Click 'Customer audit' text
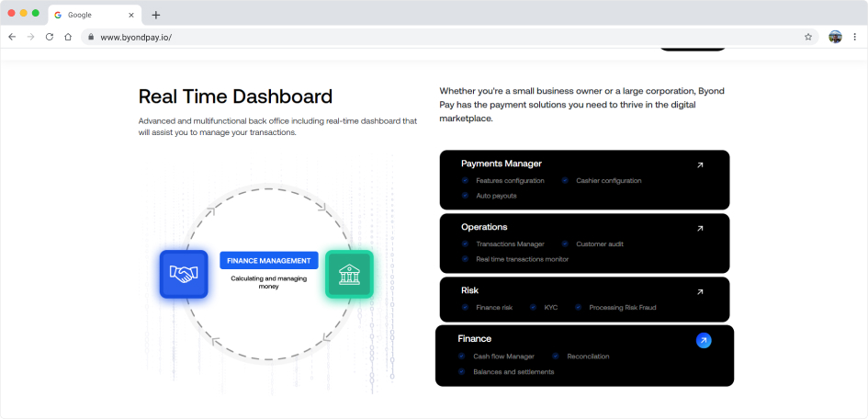The height and width of the screenshot is (419, 868). tap(600, 244)
